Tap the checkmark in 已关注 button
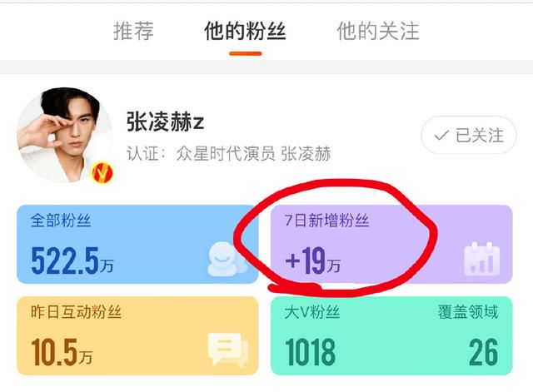The height and width of the screenshot is (392, 533). (x=441, y=136)
